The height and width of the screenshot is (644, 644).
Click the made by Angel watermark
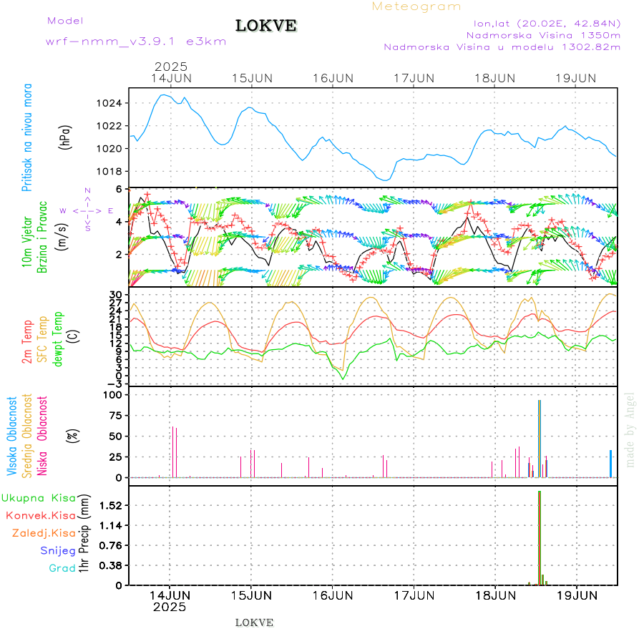[x=630, y=429]
